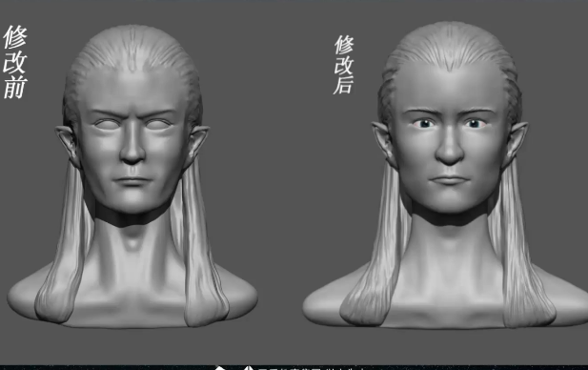Viewport: 588px width, 370px height.
Task: Click the cut-off text in the bottom bar
Action: (x=312, y=368)
